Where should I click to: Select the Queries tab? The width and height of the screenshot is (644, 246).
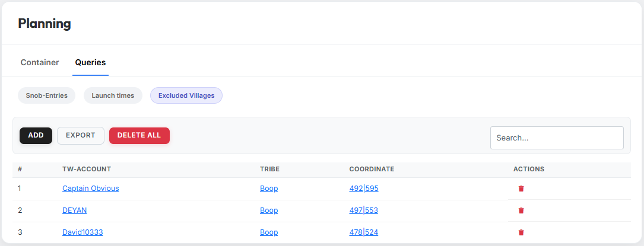tap(90, 63)
